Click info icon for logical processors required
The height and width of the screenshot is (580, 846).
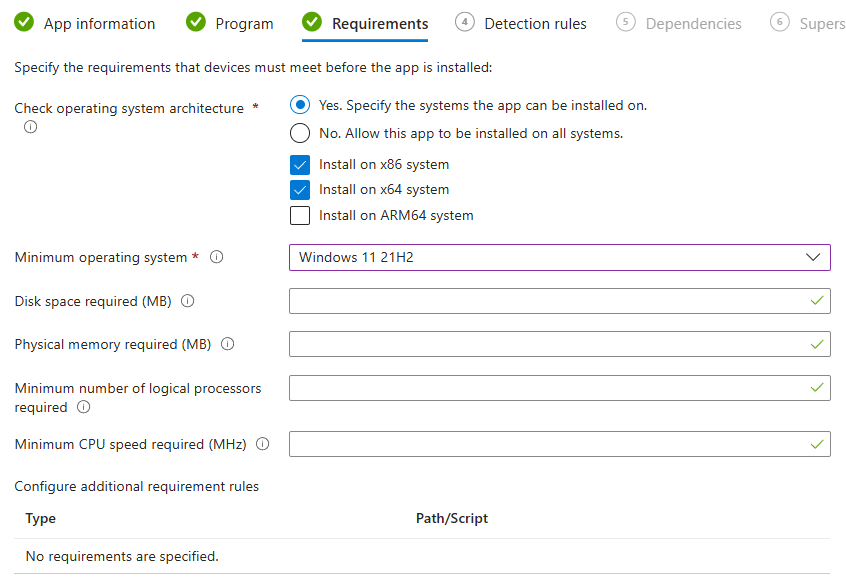click(83, 407)
